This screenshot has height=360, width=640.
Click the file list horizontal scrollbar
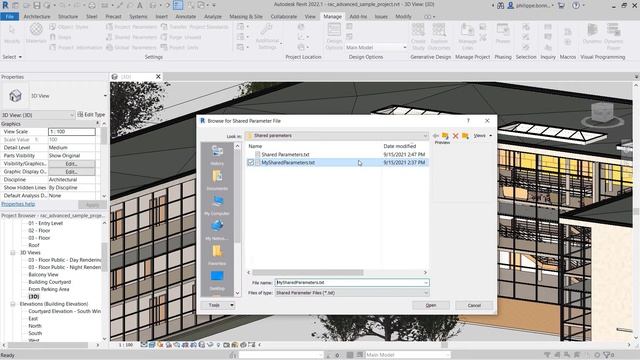click(x=308, y=272)
